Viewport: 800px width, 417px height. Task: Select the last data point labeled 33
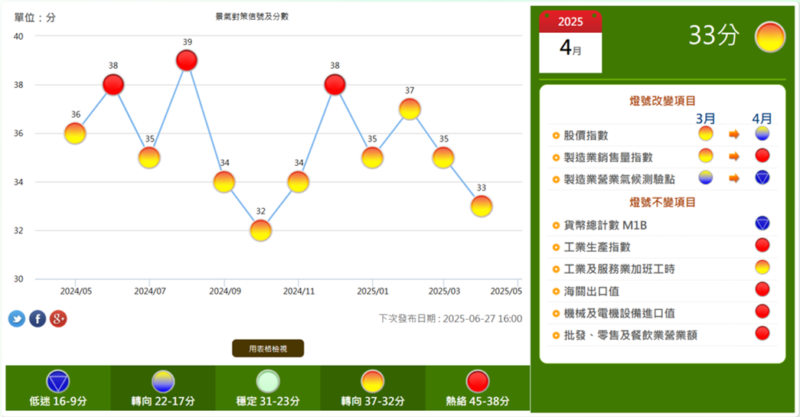pos(482,207)
